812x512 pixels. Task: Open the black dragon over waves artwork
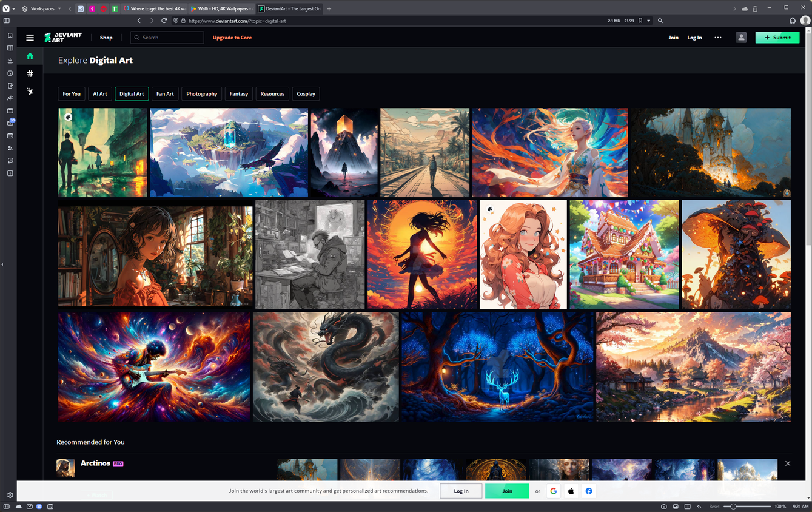click(326, 367)
